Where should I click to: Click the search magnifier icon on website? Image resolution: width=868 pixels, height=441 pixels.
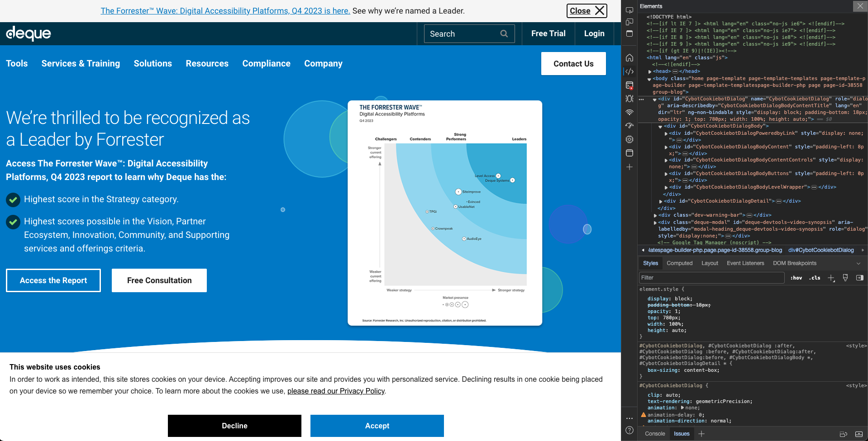point(504,33)
